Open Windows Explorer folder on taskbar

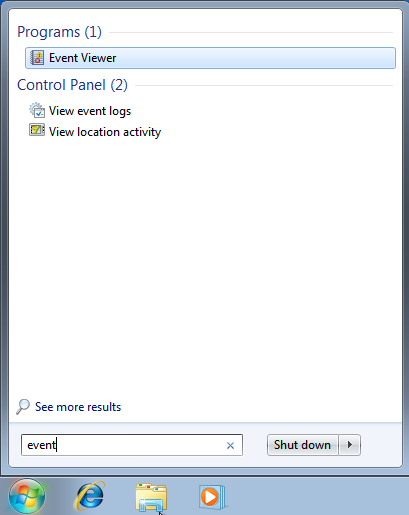pyautogui.click(x=151, y=498)
